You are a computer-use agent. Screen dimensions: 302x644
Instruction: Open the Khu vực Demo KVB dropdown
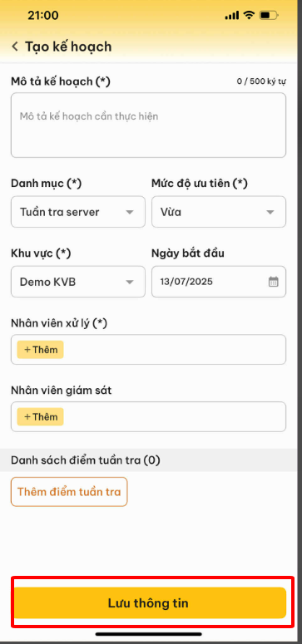click(78, 282)
